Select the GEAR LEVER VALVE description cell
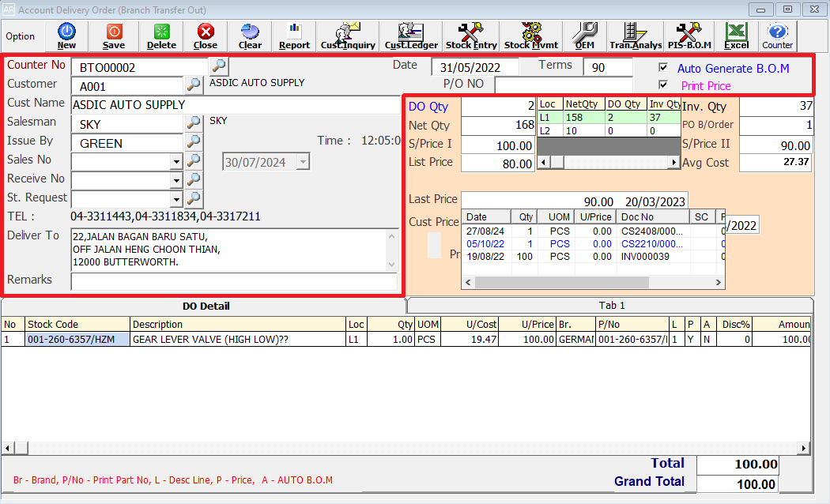The height and width of the screenshot is (504, 830). coord(238,340)
